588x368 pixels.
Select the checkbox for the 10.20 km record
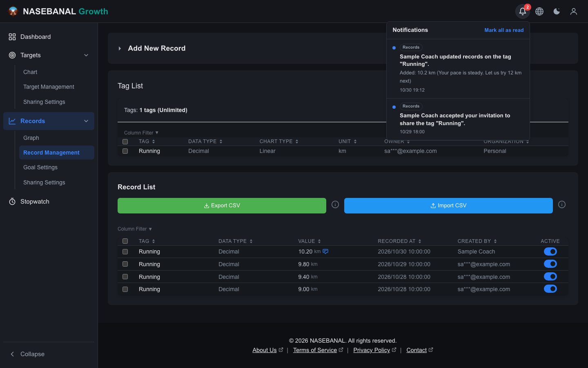(125, 252)
